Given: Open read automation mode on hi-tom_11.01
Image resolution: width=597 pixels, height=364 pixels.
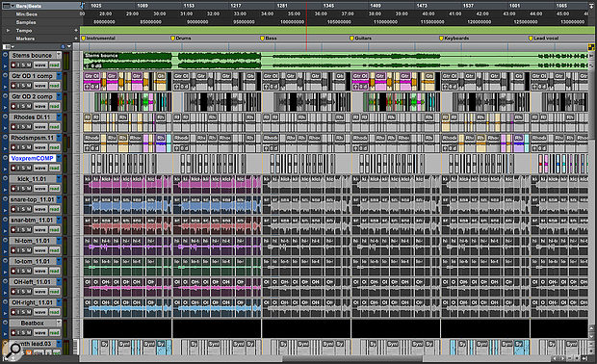Looking at the screenshot, I should (x=54, y=250).
